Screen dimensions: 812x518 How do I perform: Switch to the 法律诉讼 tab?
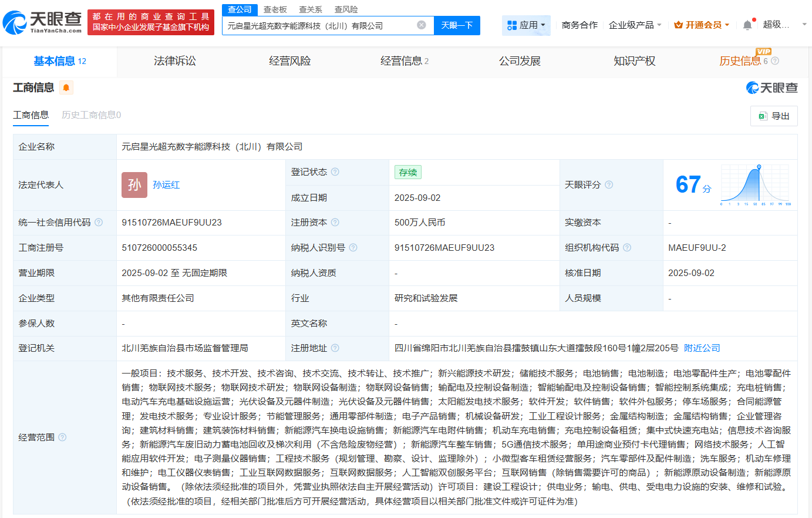(174, 60)
